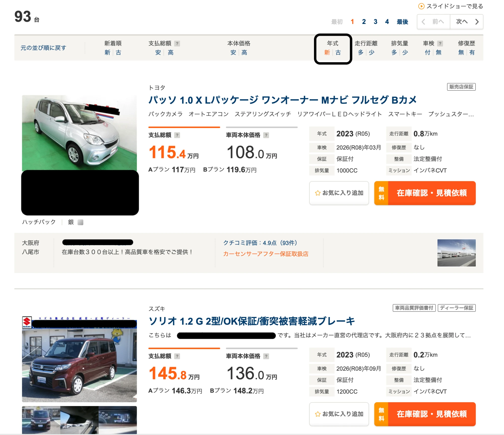
Task: Click help icon beside ソリオ 車両本体価格 label
Action: coord(266,356)
